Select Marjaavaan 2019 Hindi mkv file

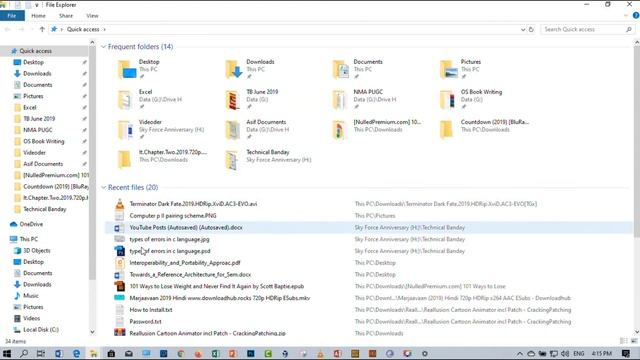pos(220,298)
